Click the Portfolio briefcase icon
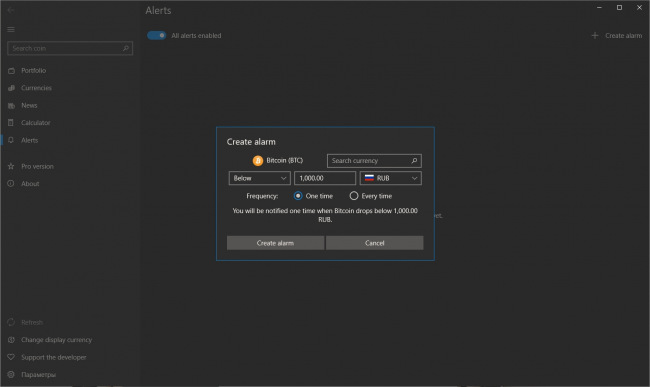650x387 pixels. point(11,71)
